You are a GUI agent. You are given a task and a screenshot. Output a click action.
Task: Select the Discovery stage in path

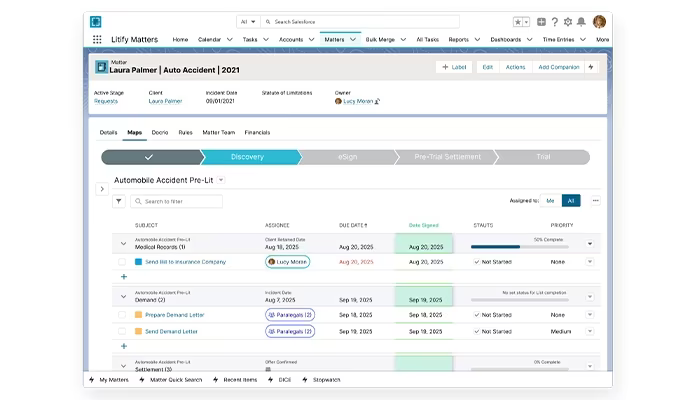coord(250,157)
